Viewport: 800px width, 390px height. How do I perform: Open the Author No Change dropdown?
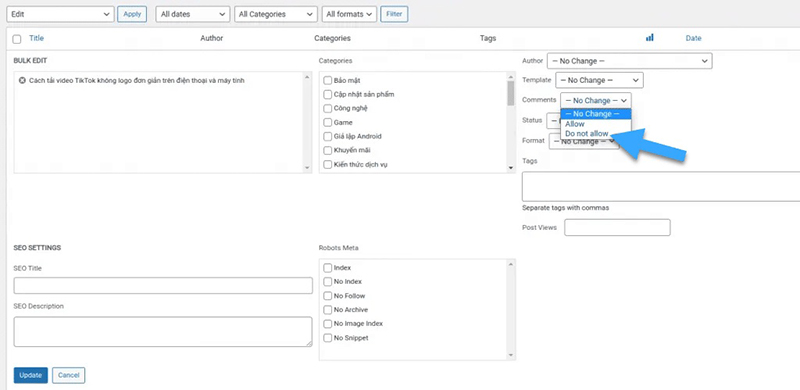[x=630, y=61]
